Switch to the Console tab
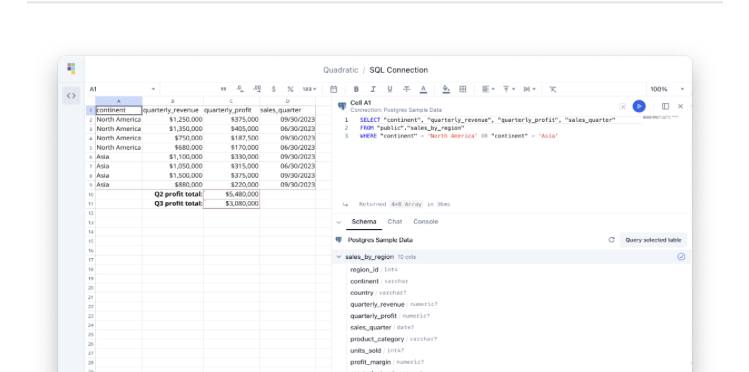Viewport: 749px width, 372px height. 426,222
